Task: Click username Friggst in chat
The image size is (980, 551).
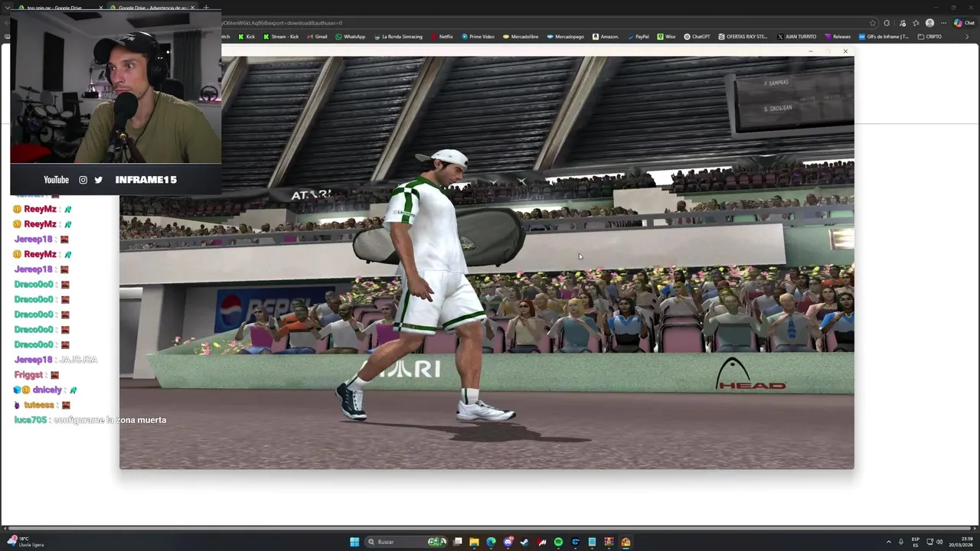Action: [x=28, y=375]
